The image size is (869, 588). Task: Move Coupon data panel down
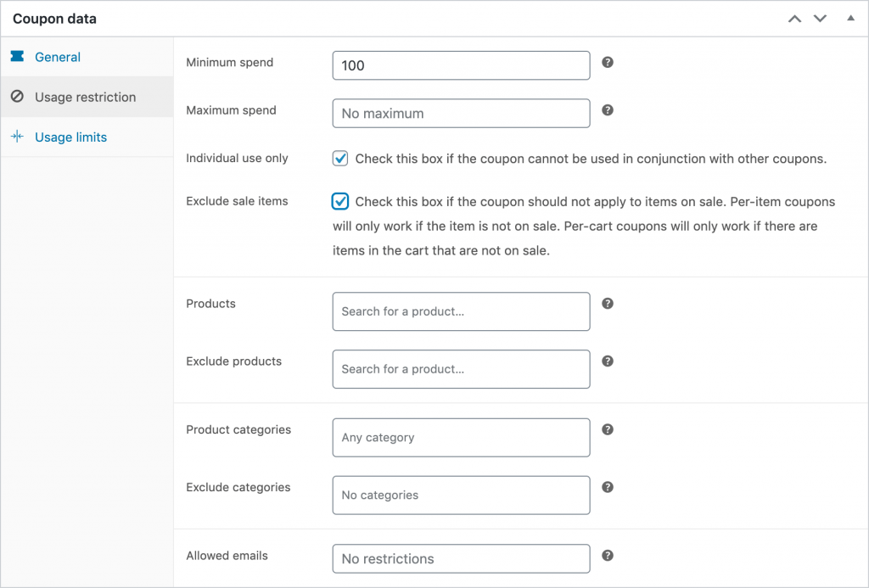(821, 19)
